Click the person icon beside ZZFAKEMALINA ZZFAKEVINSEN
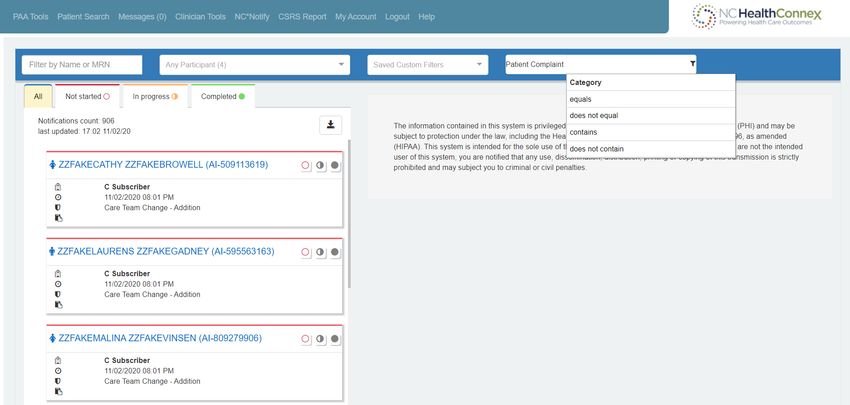The image size is (850, 405). coord(53,338)
